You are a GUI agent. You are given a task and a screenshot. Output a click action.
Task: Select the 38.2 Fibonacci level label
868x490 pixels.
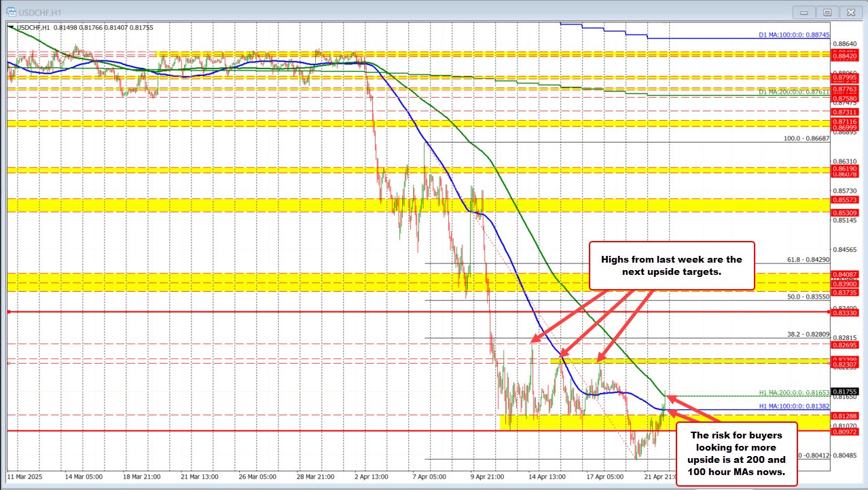(x=808, y=334)
